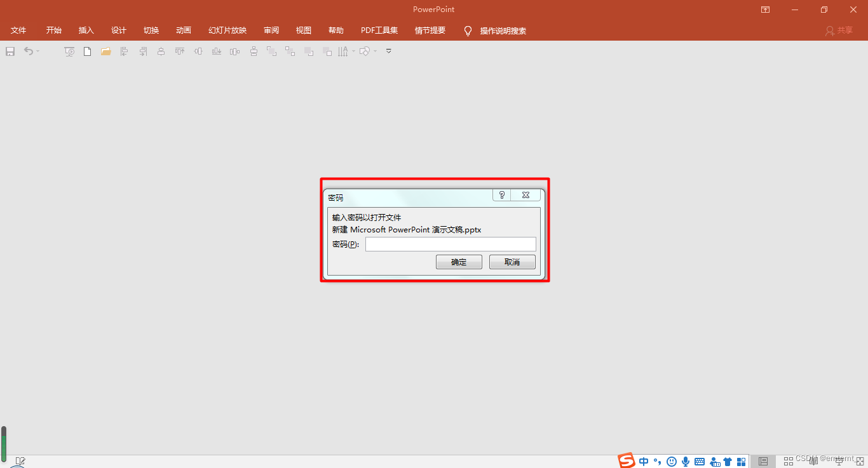Click the IME skin shirt icon
Image resolution: width=868 pixels, height=468 pixels.
(728, 462)
